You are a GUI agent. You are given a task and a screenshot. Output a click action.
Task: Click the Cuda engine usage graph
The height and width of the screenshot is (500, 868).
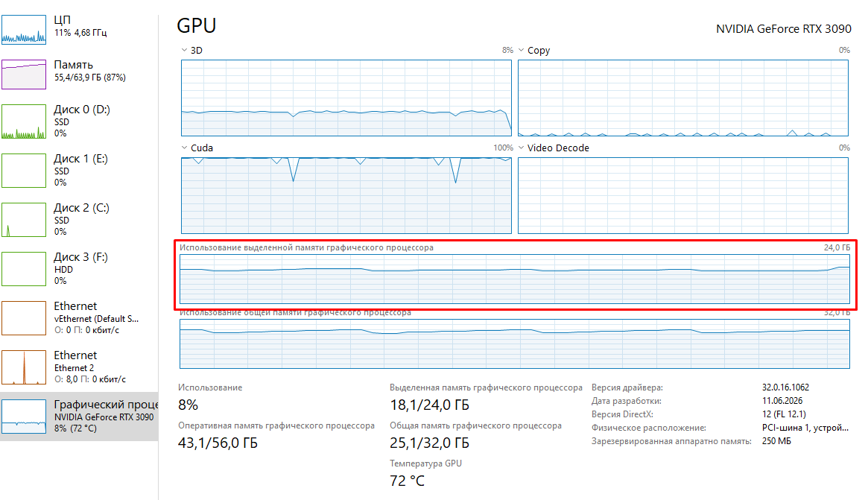(x=346, y=195)
